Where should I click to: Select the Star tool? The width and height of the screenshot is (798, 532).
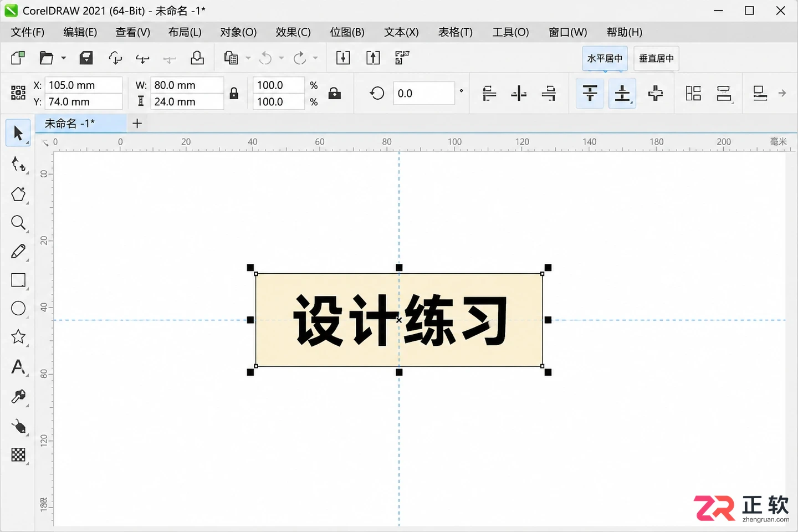pos(18,337)
